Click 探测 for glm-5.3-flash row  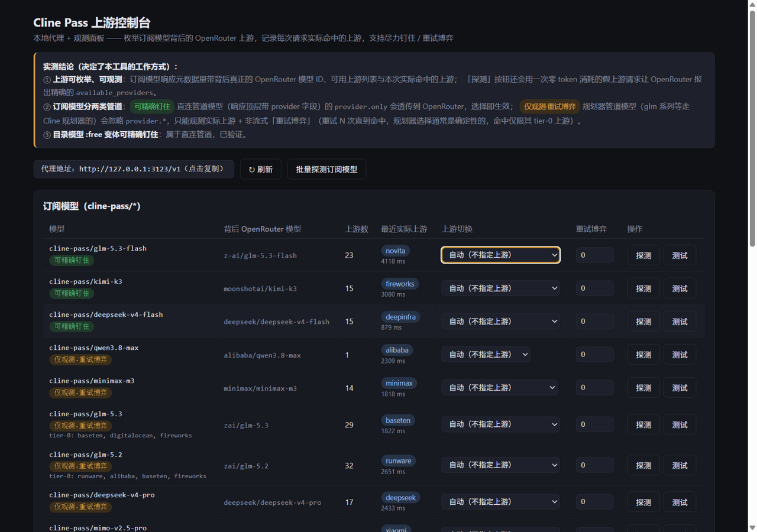(x=643, y=255)
